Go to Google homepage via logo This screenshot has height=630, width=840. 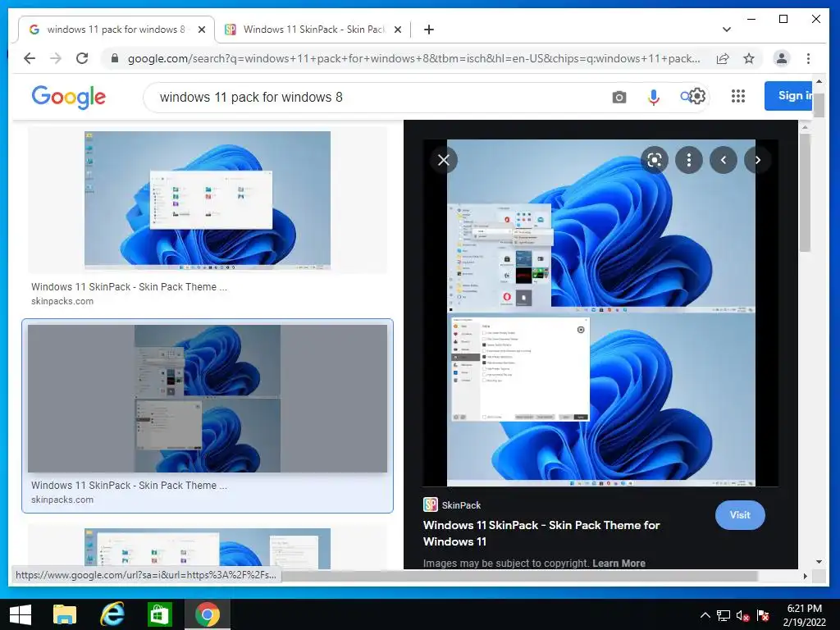point(69,97)
